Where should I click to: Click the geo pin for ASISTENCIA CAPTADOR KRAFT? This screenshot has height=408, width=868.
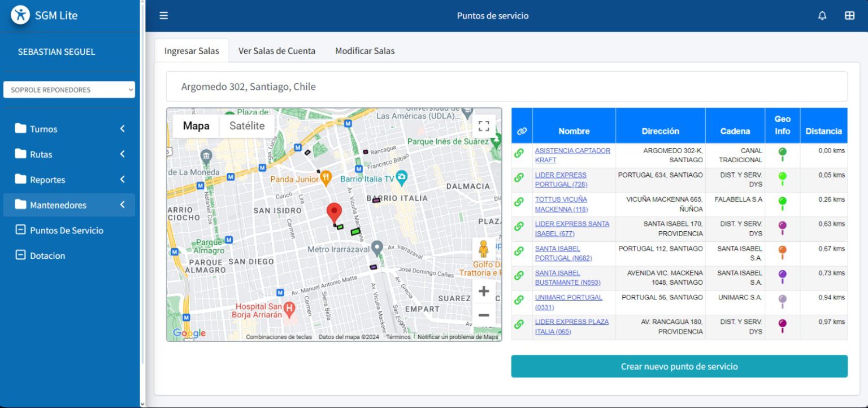(x=782, y=155)
